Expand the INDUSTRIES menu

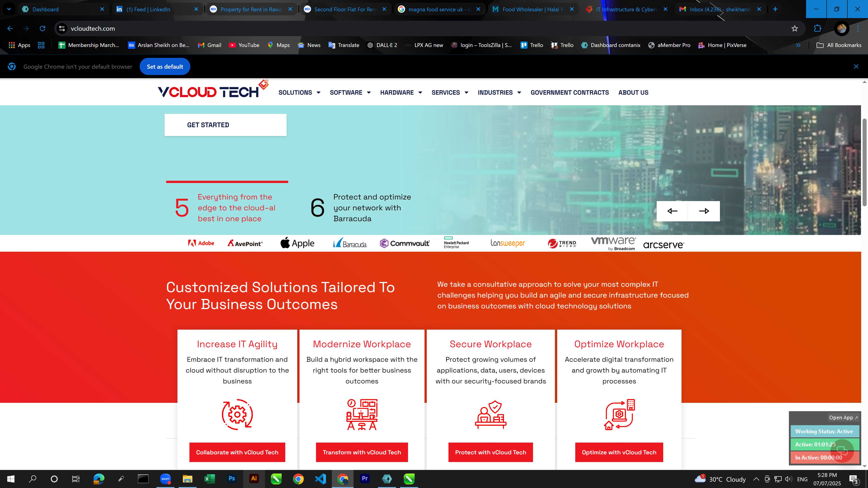499,93
